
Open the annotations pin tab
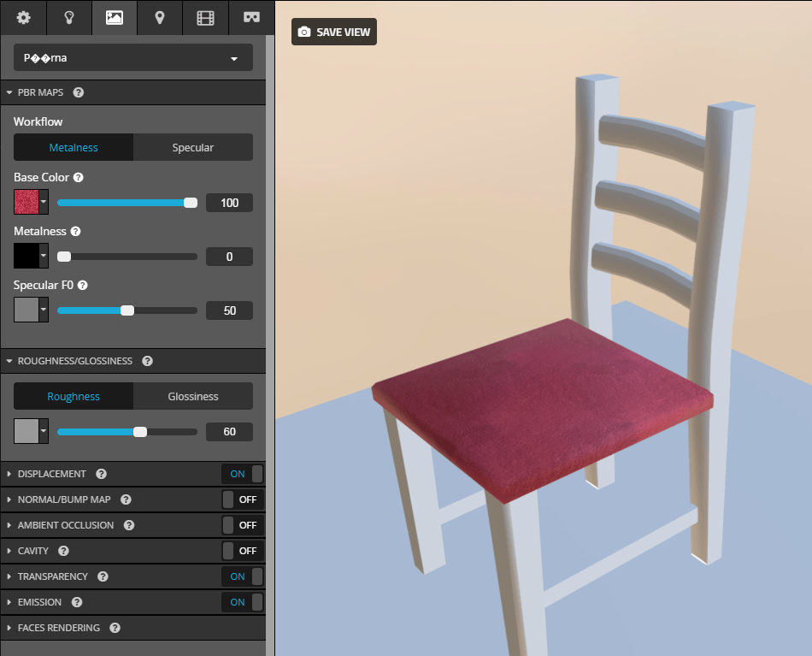click(160, 17)
